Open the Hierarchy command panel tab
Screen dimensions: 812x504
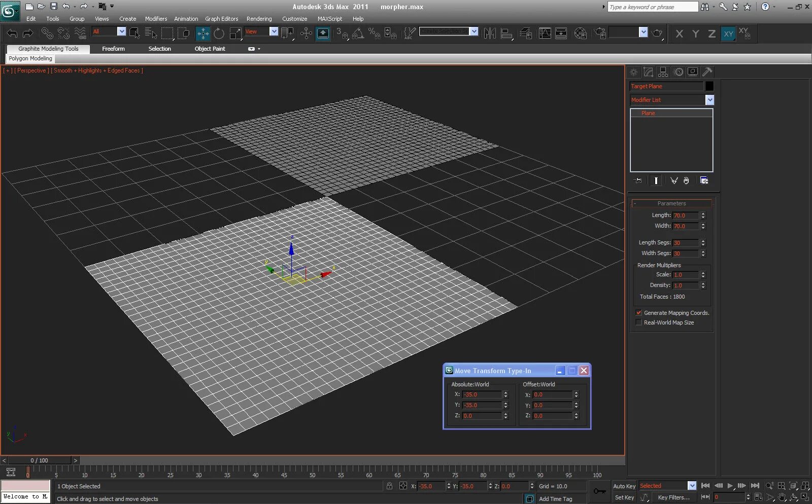tap(663, 72)
